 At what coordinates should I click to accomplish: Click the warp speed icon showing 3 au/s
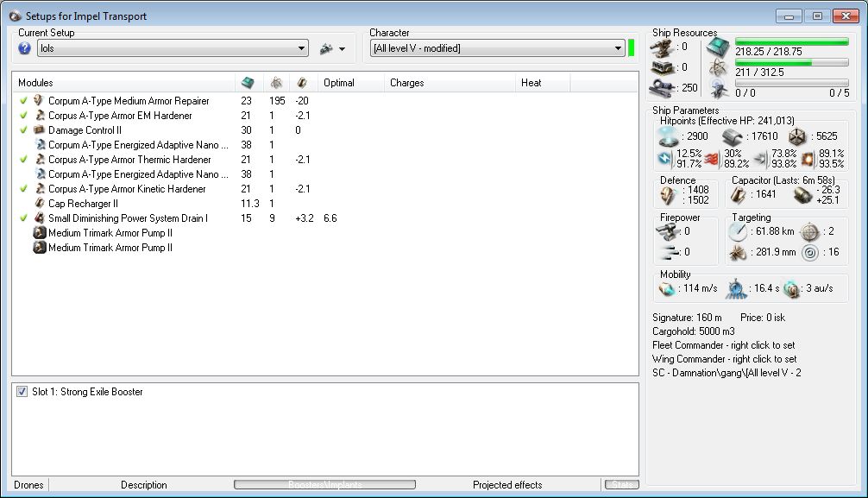(791, 288)
